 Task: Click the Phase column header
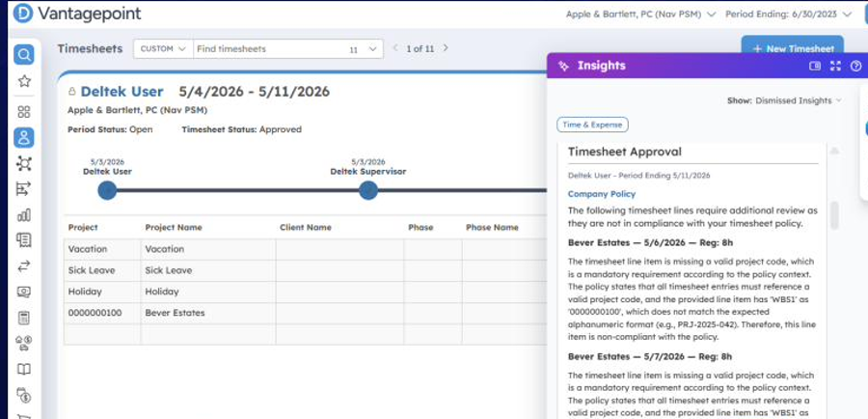(x=420, y=227)
